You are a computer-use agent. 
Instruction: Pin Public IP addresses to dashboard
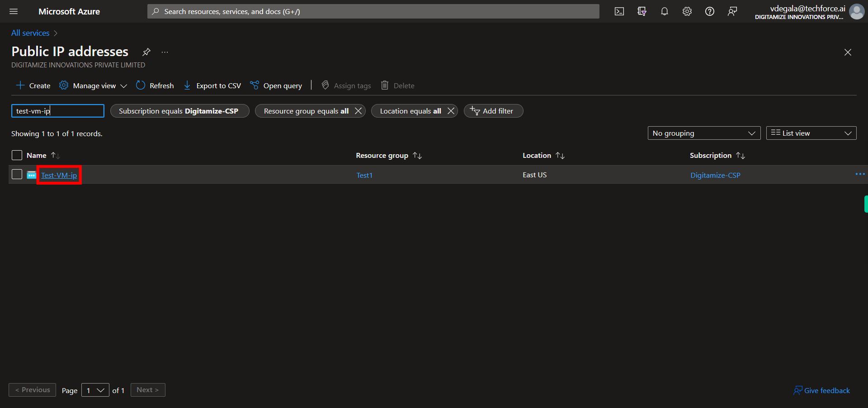(146, 52)
